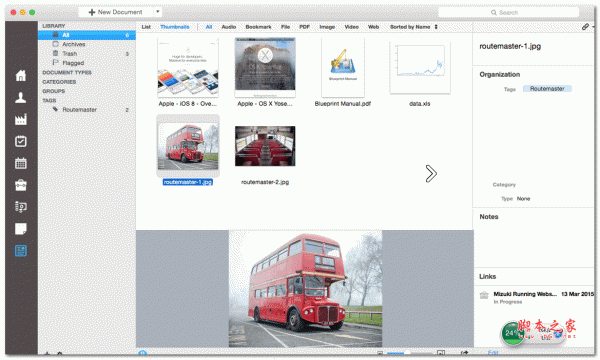Filter documents by Web
The height and width of the screenshot is (360, 600).
(x=373, y=27)
